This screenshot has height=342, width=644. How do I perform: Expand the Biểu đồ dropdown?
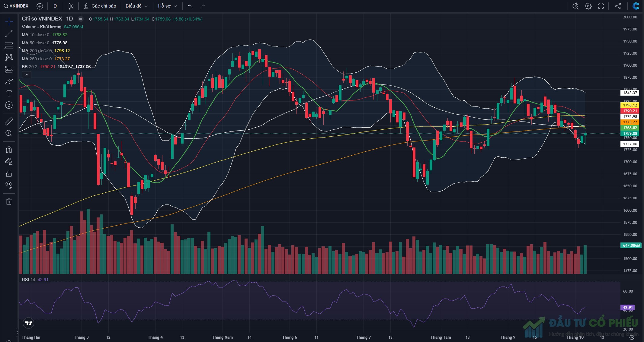(136, 6)
